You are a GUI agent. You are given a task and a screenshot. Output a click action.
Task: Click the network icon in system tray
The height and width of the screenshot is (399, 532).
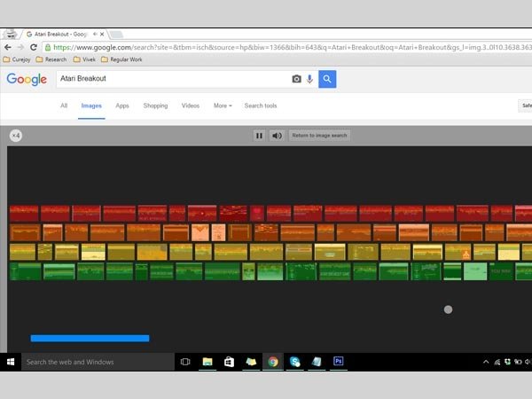(x=497, y=362)
